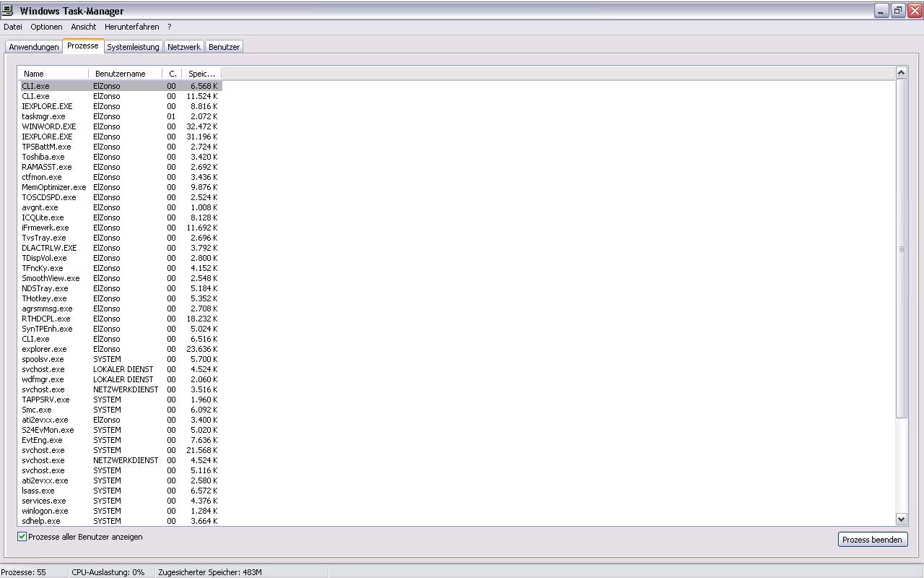
Task: Select the lsass.exe process
Action: coord(121,491)
